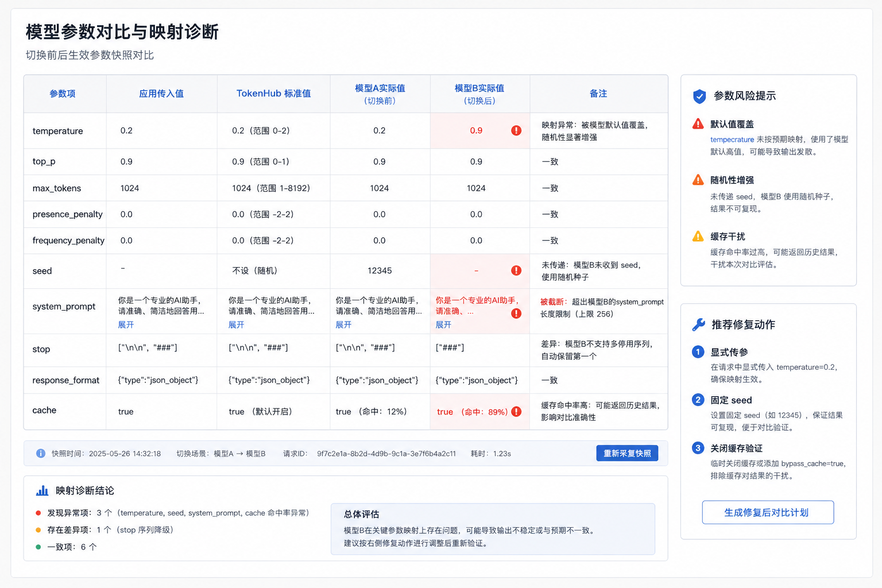Select the frequency_penalty parameter name

click(68, 241)
